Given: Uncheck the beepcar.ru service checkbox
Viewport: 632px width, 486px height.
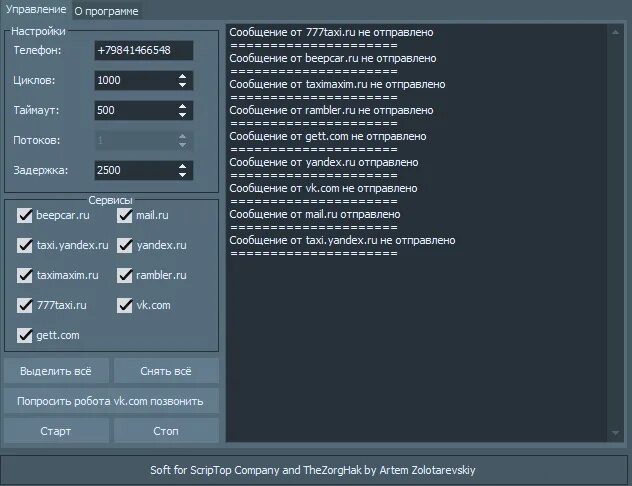Looking at the screenshot, I should (x=25, y=215).
